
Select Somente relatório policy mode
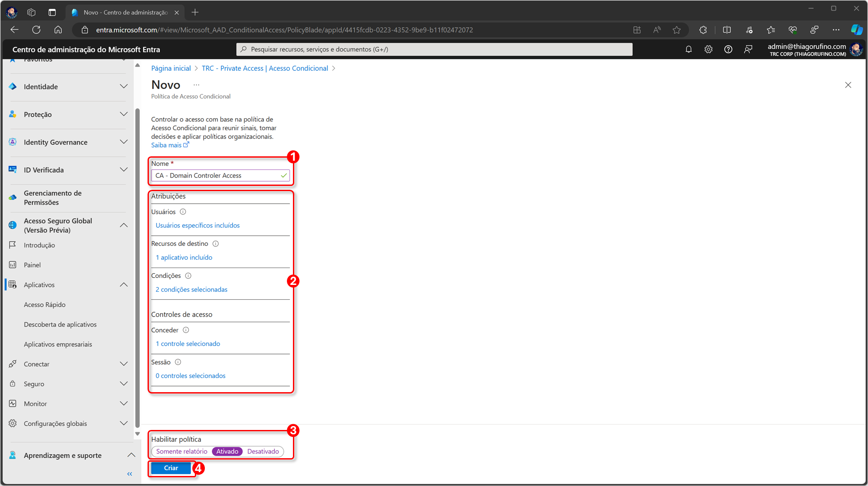click(182, 452)
